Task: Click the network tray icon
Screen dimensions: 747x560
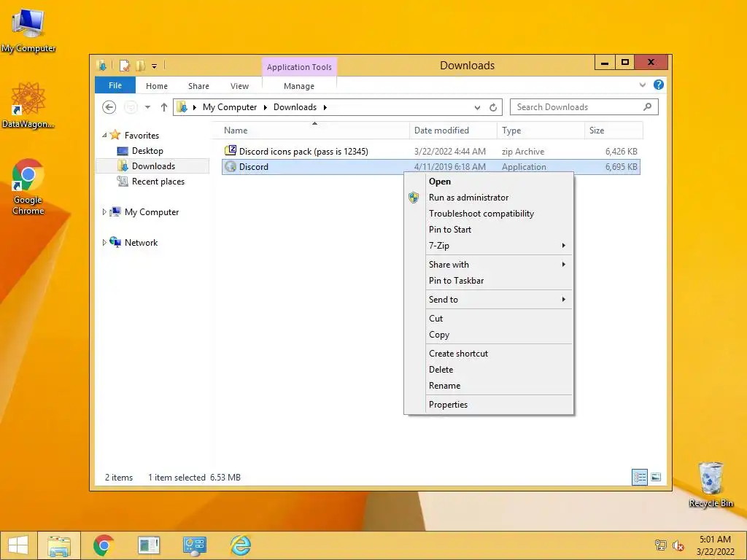Action: [x=661, y=545]
